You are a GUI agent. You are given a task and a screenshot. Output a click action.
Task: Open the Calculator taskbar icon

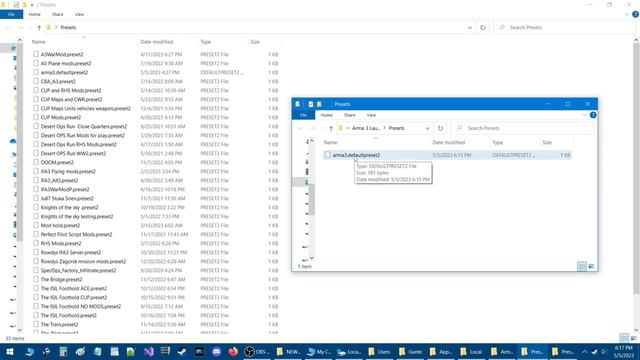pos(63,351)
